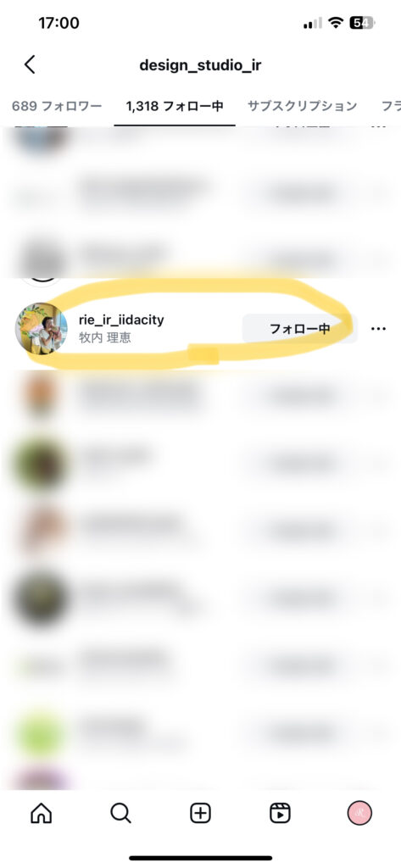Open more options for rie_ir_iidacity

coord(378,329)
